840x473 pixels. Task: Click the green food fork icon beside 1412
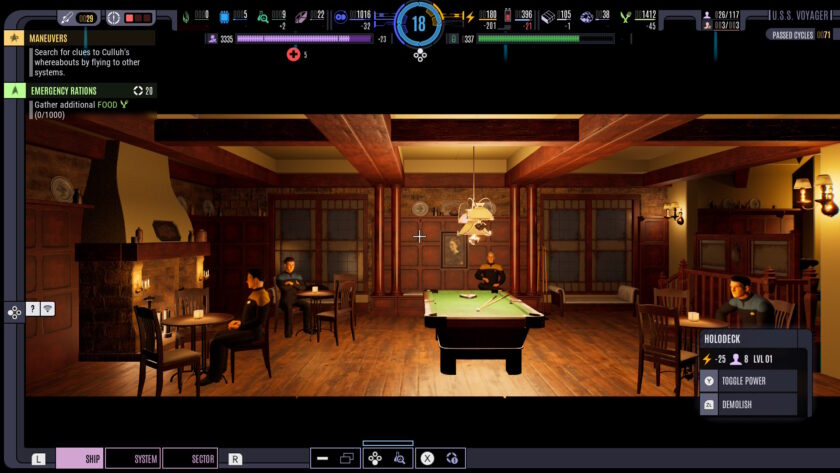click(625, 18)
